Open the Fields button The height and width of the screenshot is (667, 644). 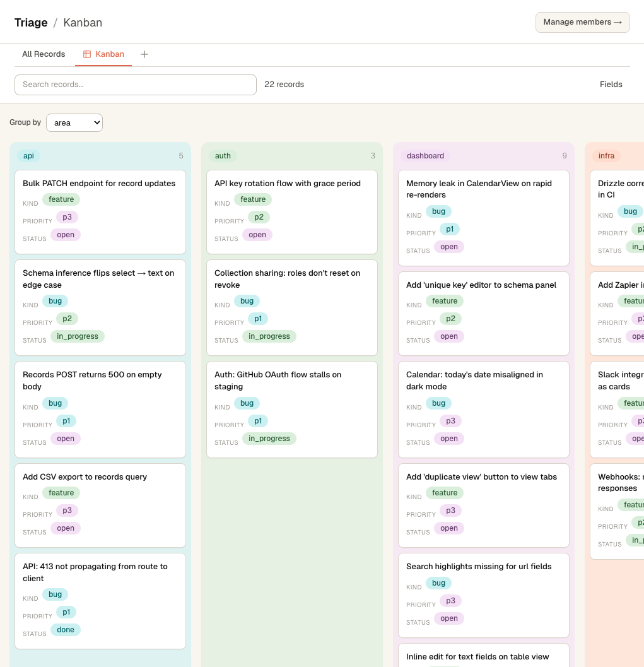pyautogui.click(x=611, y=84)
